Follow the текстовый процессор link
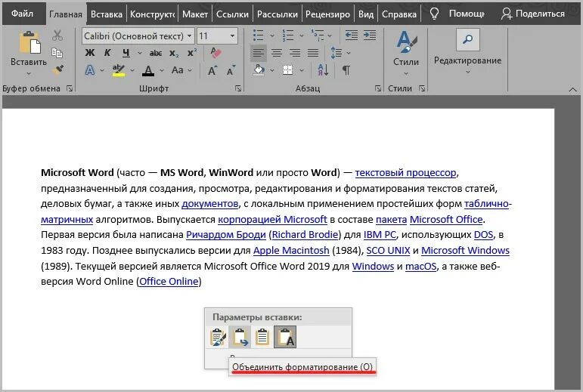Image resolution: width=583 pixels, height=392 pixels. click(405, 173)
